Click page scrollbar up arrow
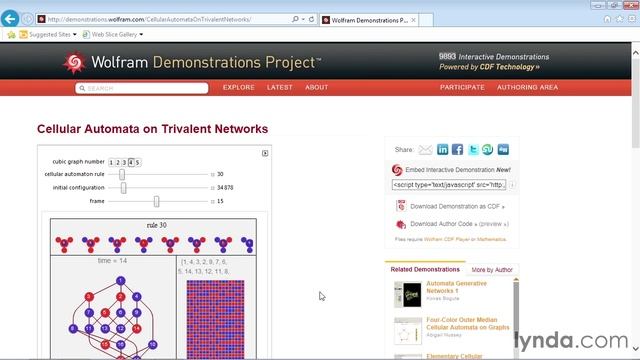 pyautogui.click(x=636, y=53)
